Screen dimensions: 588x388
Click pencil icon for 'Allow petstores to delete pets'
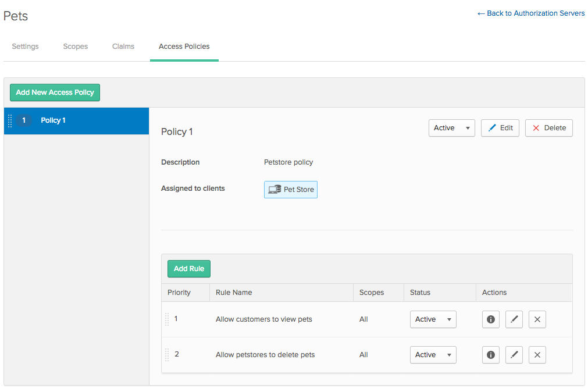click(x=514, y=355)
